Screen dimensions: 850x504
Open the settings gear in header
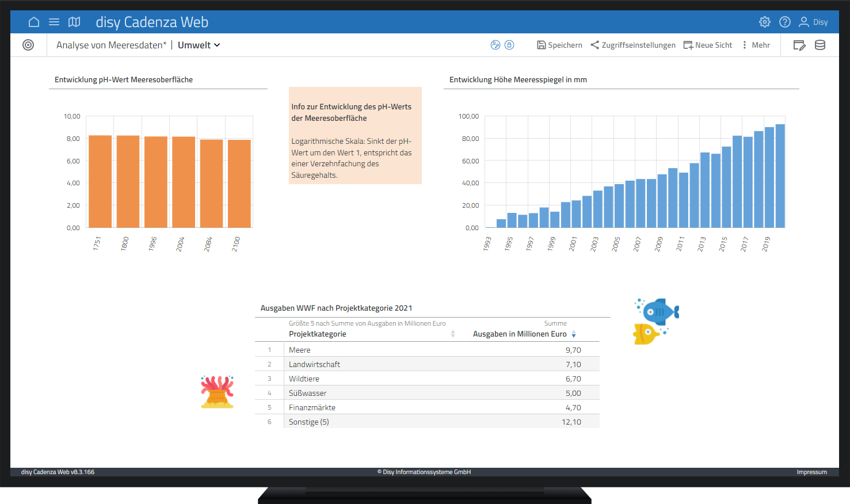point(764,22)
